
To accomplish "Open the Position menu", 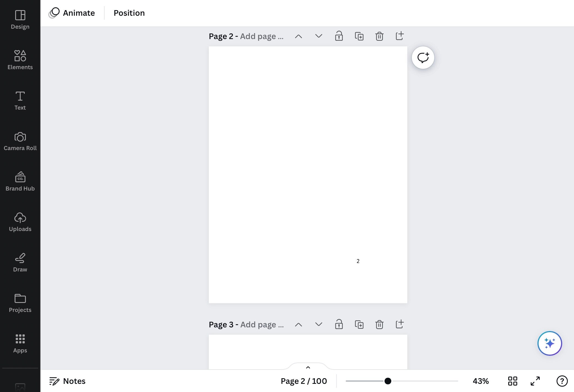I will point(129,13).
